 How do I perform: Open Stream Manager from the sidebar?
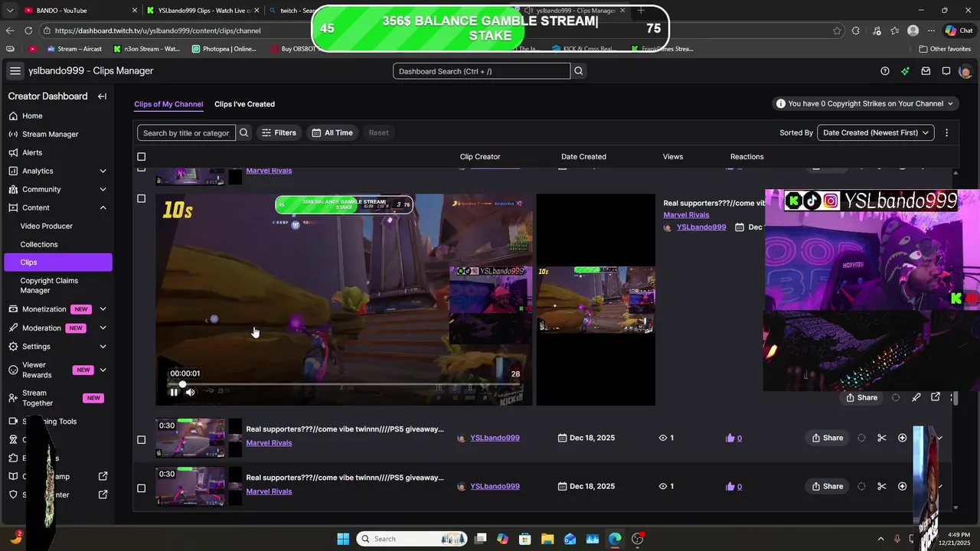pyautogui.click(x=57, y=135)
